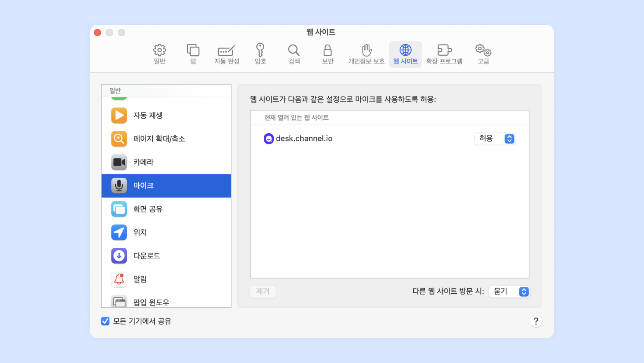Viewport: 644px width, 363px height.
Task: Switch to the 고급 (Advanced) tab
Action: pyautogui.click(x=483, y=54)
